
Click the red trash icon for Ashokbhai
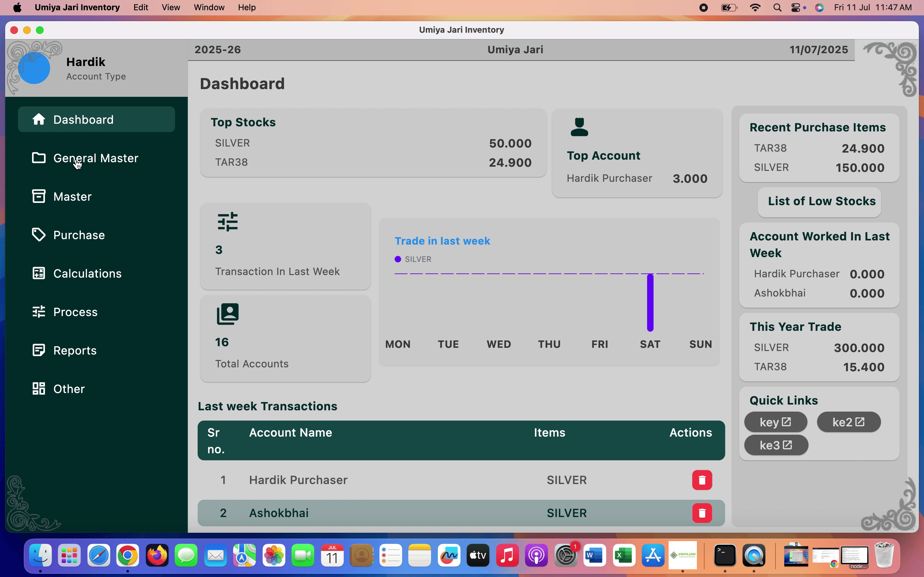coord(702,513)
